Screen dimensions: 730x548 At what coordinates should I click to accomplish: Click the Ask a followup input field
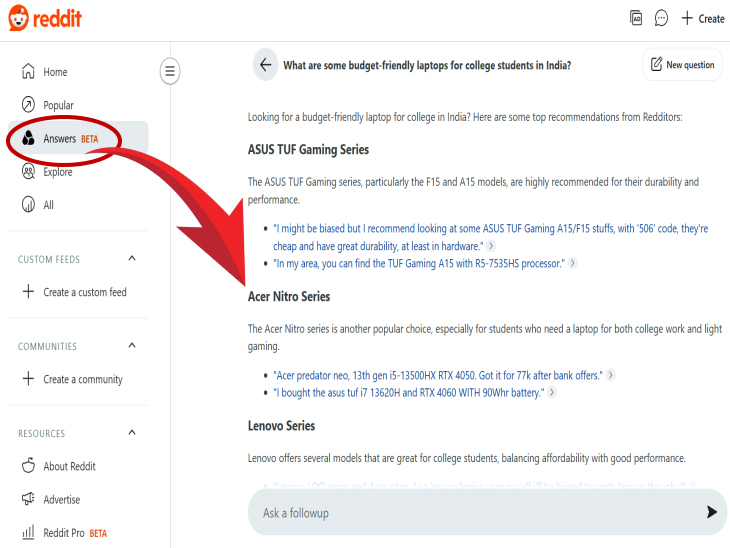click(x=470, y=512)
